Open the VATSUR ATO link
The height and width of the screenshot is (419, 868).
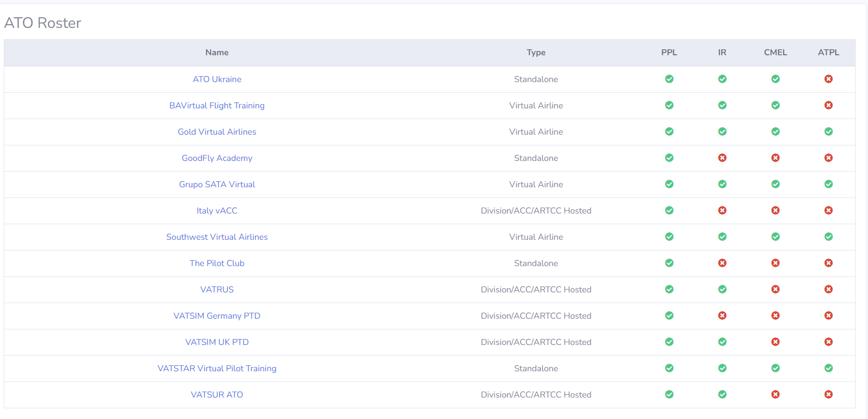(x=217, y=395)
